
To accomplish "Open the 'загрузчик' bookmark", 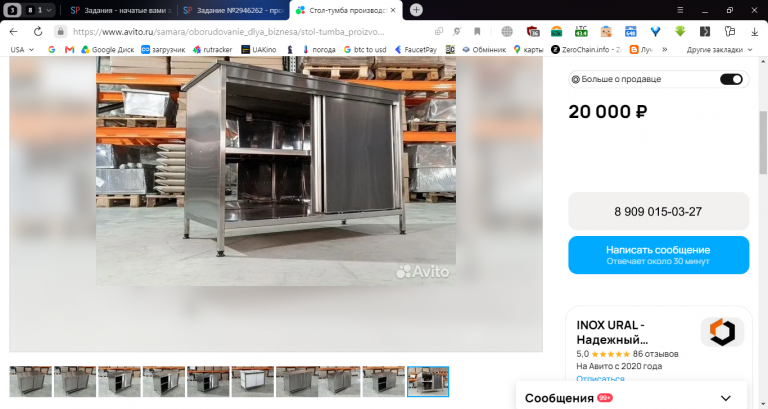I will tap(163, 49).
